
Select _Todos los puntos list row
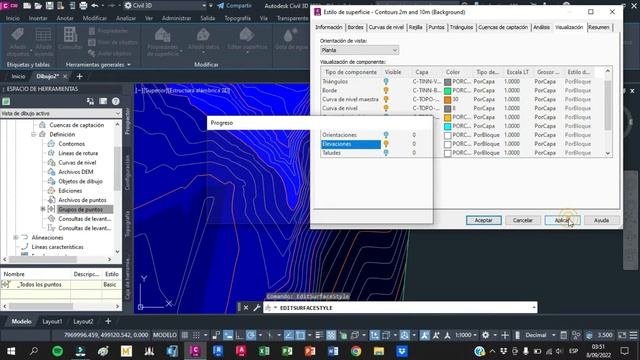[x=61, y=284]
